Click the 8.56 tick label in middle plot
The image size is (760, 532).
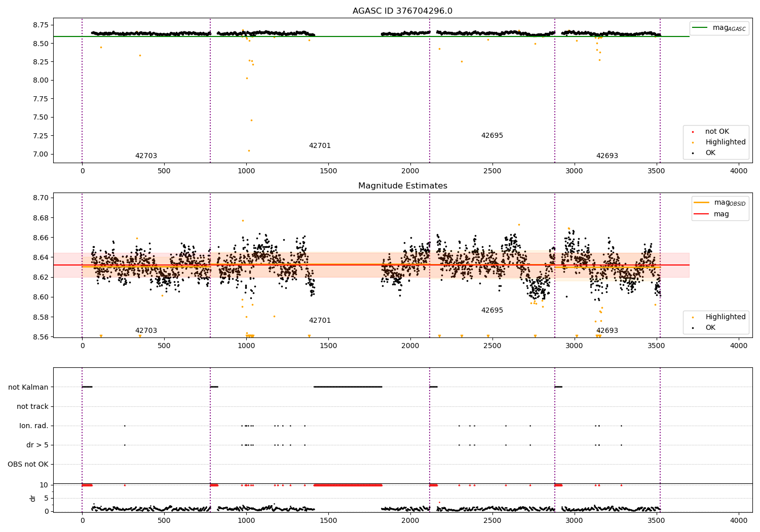coord(40,337)
